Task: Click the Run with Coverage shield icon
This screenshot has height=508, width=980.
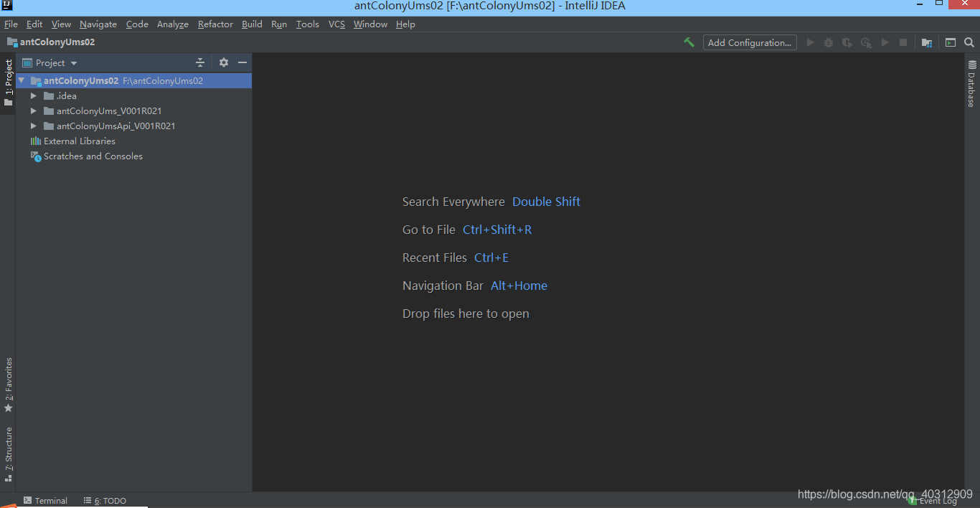Action: point(847,42)
